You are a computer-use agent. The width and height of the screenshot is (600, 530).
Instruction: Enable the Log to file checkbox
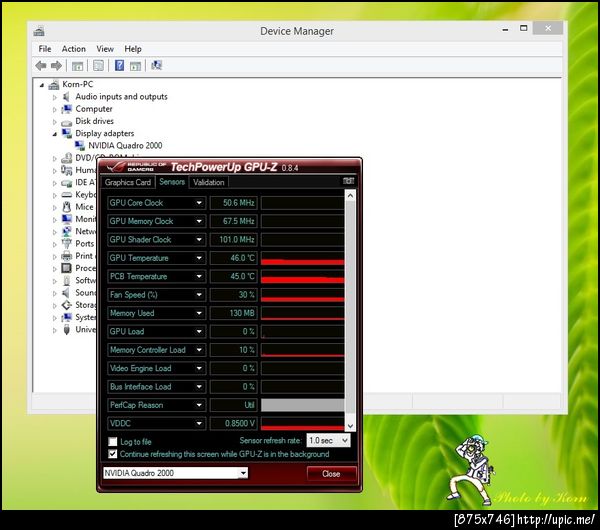coord(113,441)
